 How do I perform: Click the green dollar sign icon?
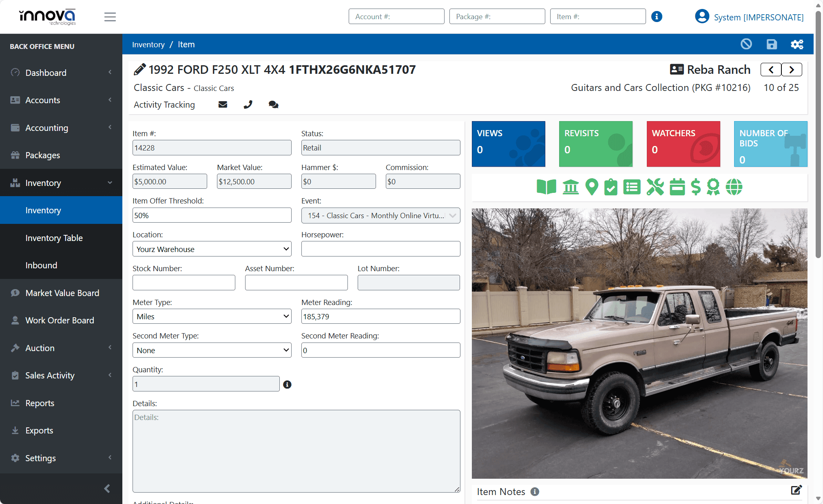click(x=696, y=187)
